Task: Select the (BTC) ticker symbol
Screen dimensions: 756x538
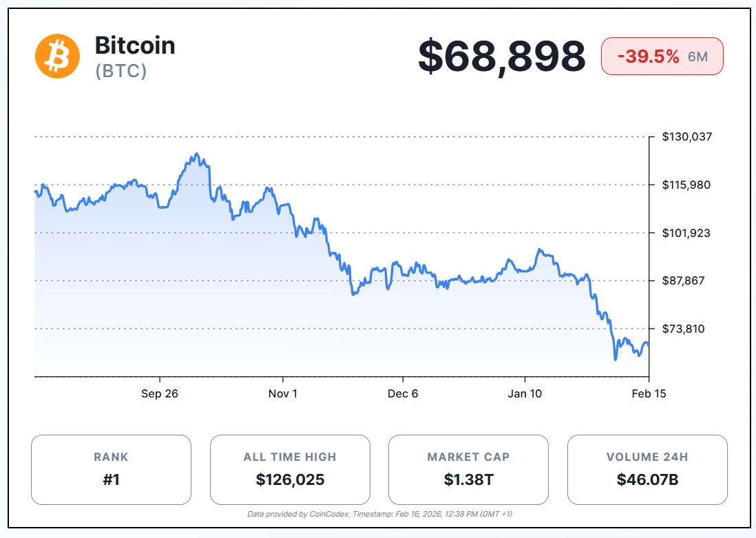Action: pos(120,71)
